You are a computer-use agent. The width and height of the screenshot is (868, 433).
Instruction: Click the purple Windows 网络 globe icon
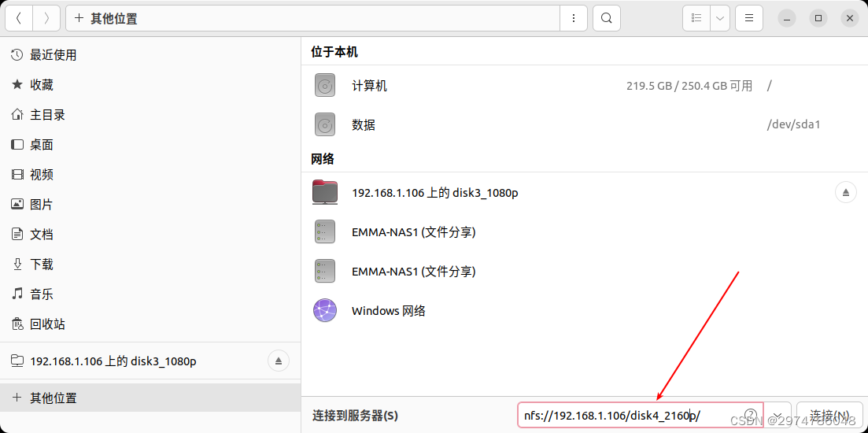[x=325, y=311]
